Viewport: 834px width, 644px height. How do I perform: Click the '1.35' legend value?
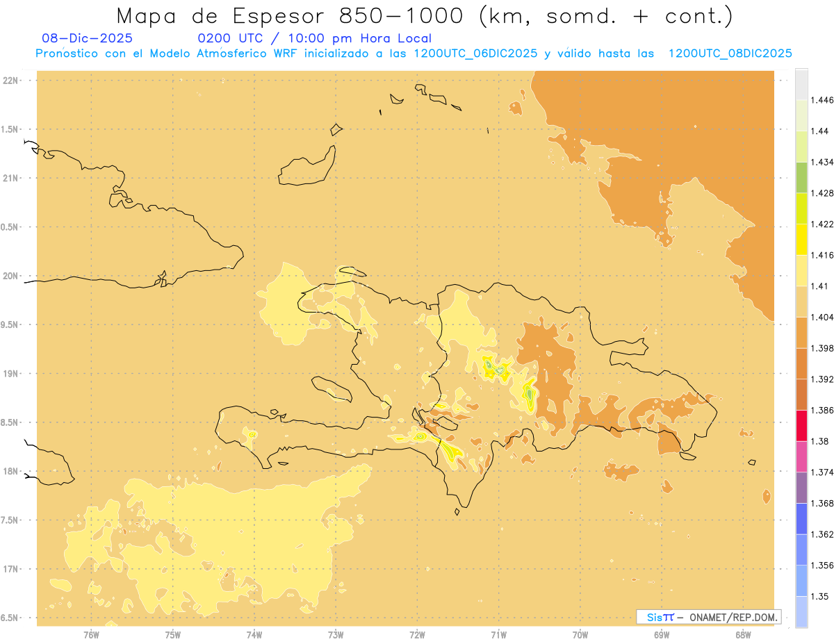[x=820, y=596]
